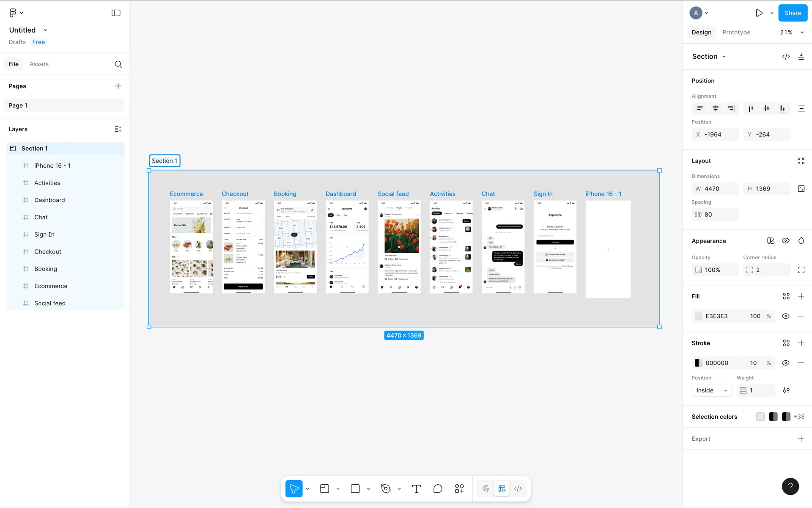Click the Share button
Viewport: 812px width, 508px height.
793,13
